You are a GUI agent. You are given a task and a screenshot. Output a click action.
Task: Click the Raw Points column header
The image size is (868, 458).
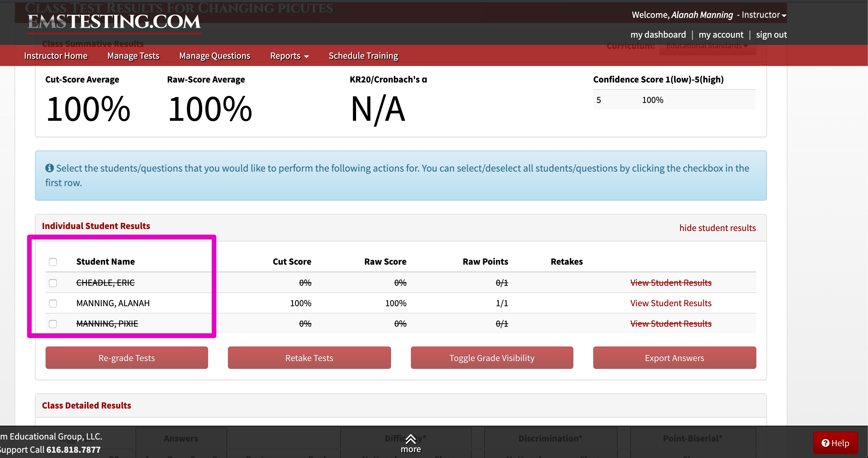[x=485, y=261]
